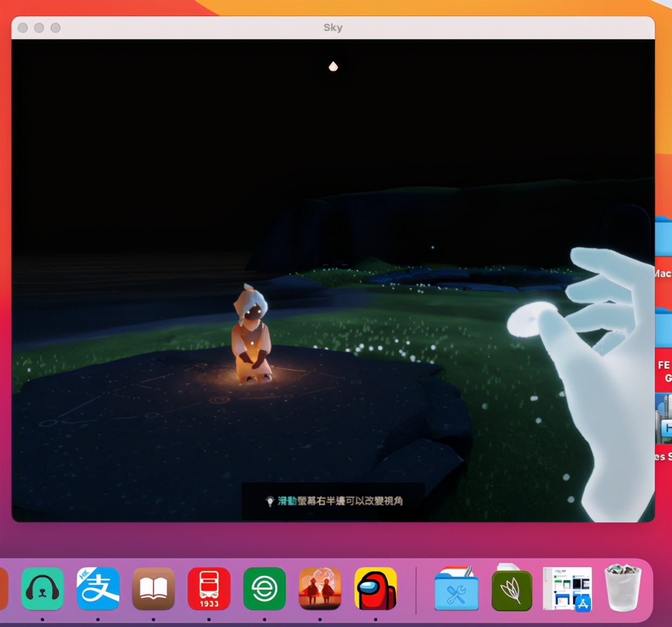
Task: Open the green headphones app in Dock
Action: 42,589
